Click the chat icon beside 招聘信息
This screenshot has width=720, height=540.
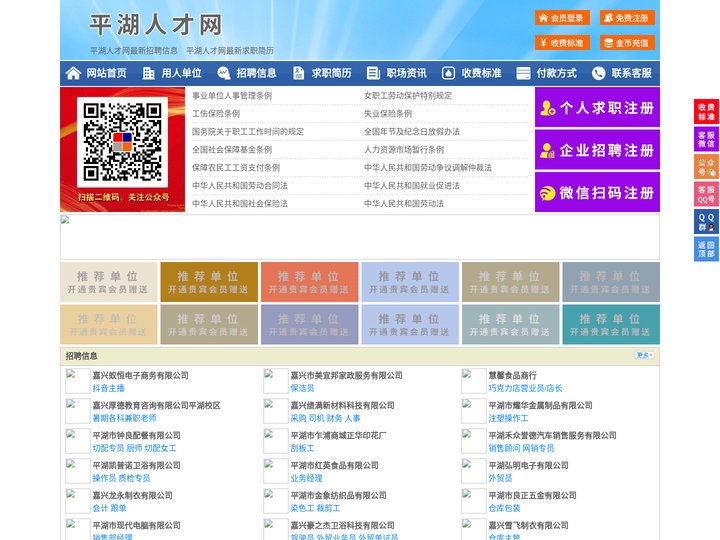224,73
